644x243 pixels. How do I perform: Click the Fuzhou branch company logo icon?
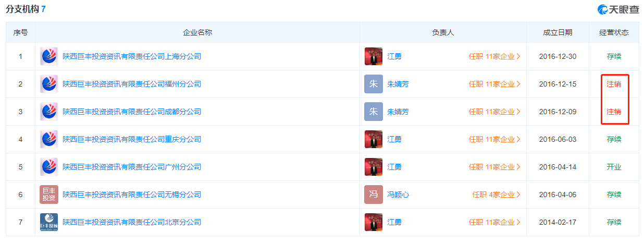pos(49,84)
